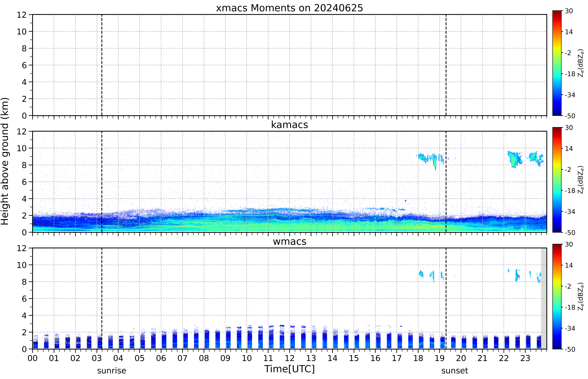
Task: Click the '14' tick on kamacs colorbar
Action: pyautogui.click(x=569, y=149)
